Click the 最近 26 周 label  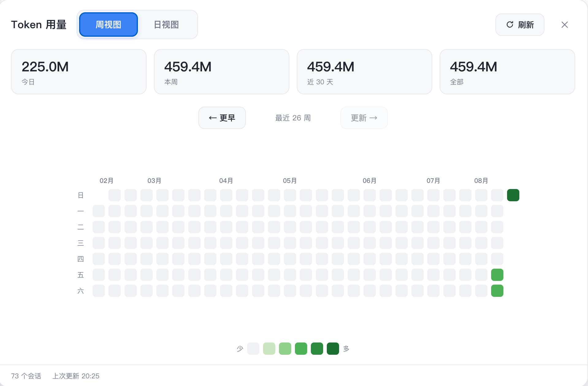[293, 118]
